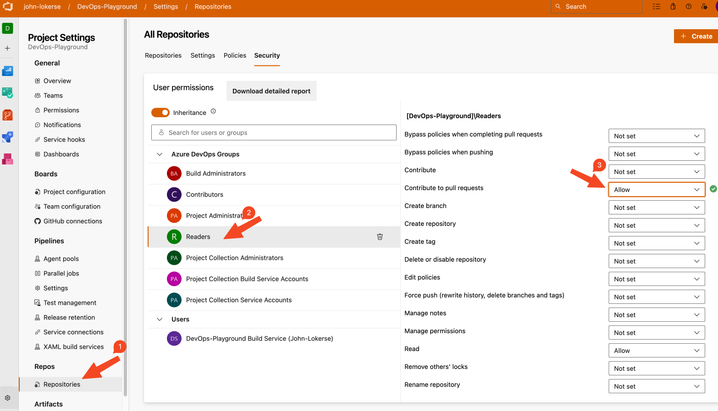The height and width of the screenshot is (411, 718).
Task: Go to DevOps-Playground breadcrumb link
Action: coord(107,6)
